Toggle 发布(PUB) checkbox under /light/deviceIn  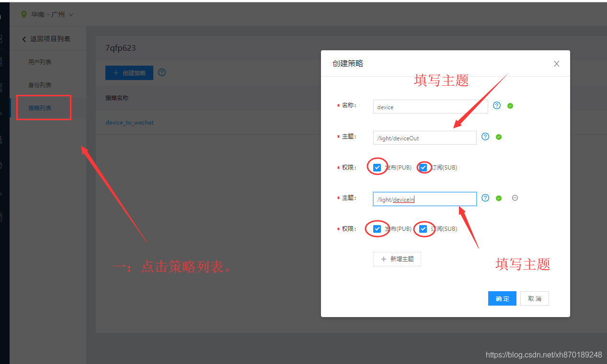377,229
